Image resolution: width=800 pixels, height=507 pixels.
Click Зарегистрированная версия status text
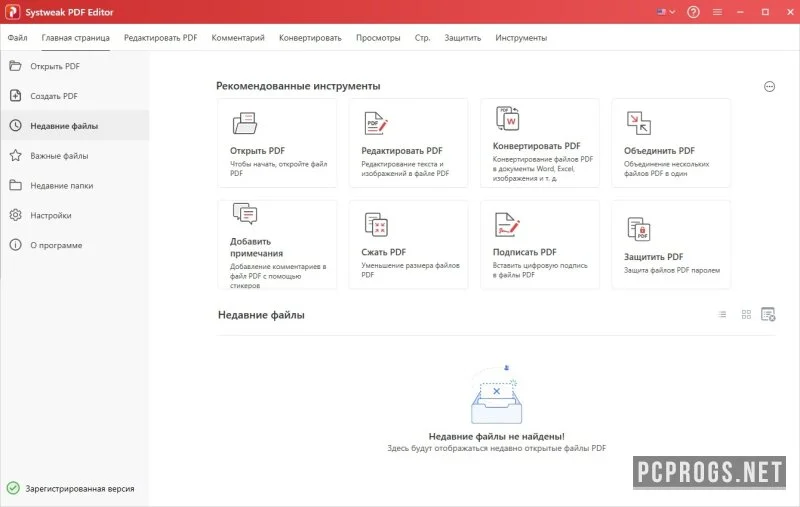pos(80,489)
